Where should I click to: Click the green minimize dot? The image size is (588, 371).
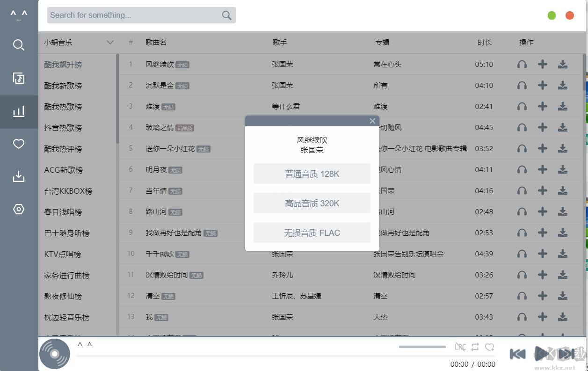pos(552,15)
